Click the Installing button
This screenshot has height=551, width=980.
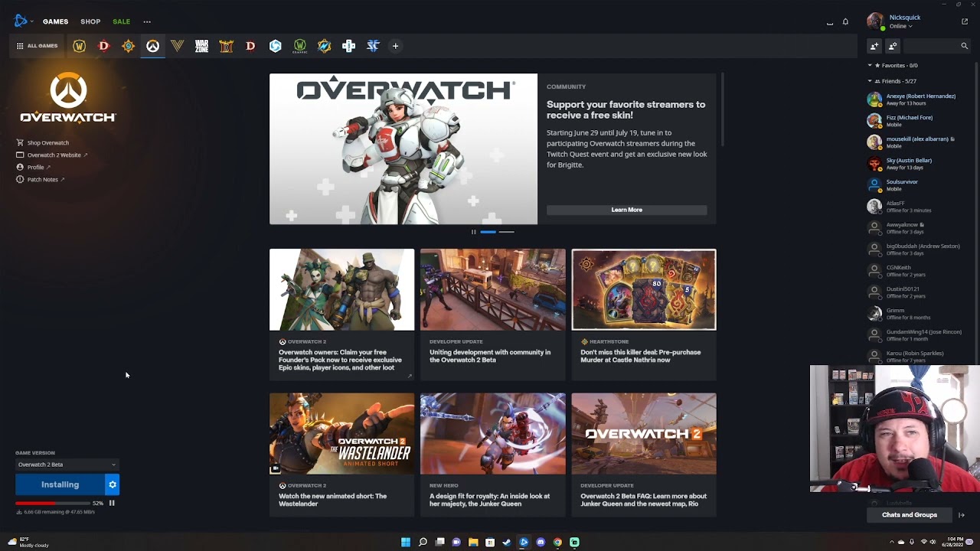(x=60, y=484)
